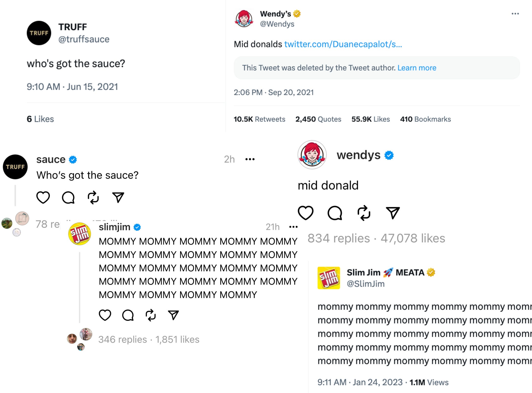Viewport: 532px width, 393px height.
Task: Open the comment bubble on the sauce post
Action: coord(68,197)
